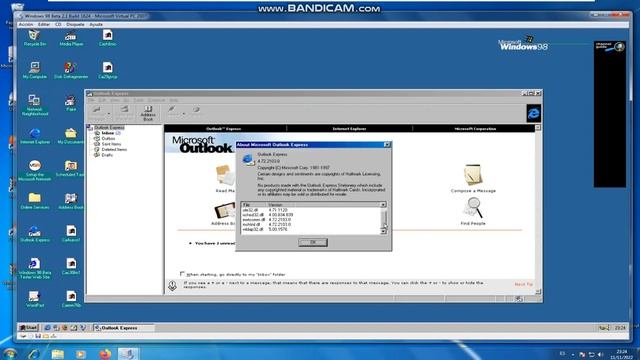This screenshot has height=360, width=640.
Task: Close the About Microsoft Outlook Express dialog
Action: [x=387, y=144]
